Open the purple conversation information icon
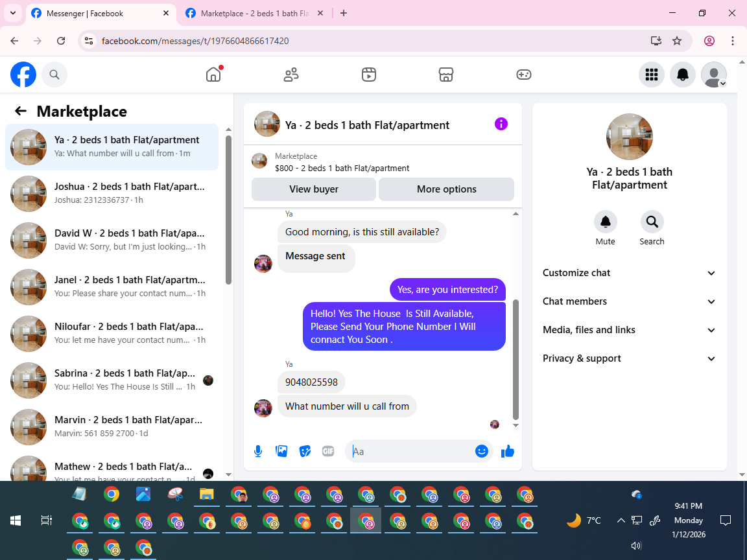 click(501, 124)
